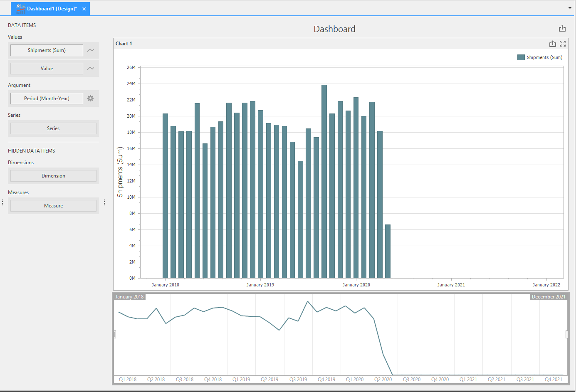Open Period (Month-Year) gear options
576x392 pixels.
point(90,99)
